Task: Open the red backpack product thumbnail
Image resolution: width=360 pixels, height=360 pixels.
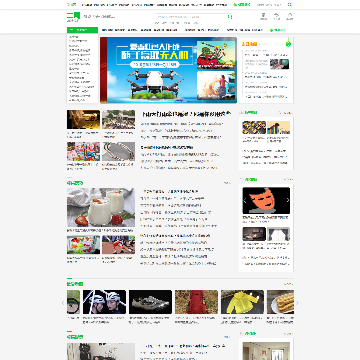Action: coord(196,302)
